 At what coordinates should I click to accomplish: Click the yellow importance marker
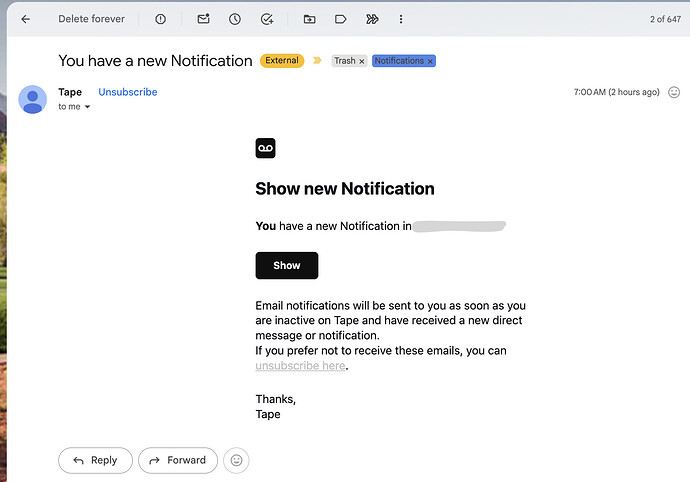[317, 60]
